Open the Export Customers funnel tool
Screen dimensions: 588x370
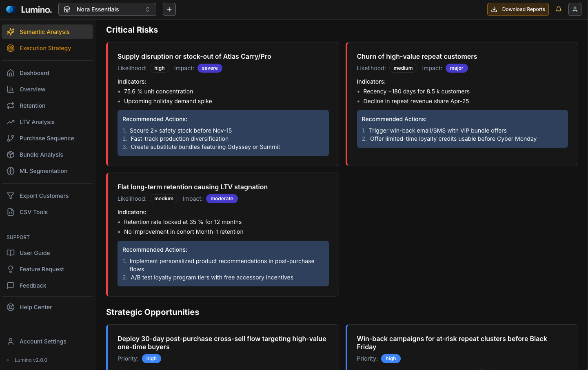pyautogui.click(x=44, y=196)
